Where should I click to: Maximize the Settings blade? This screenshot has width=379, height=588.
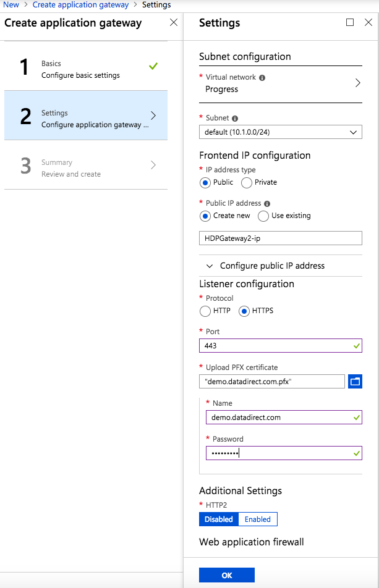click(x=350, y=23)
